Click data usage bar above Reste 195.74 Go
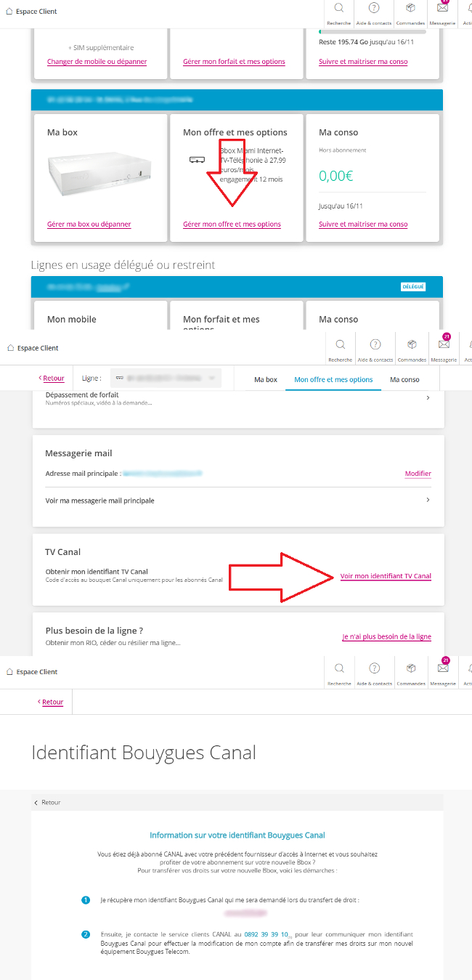This screenshot has width=472, height=980. click(373, 32)
